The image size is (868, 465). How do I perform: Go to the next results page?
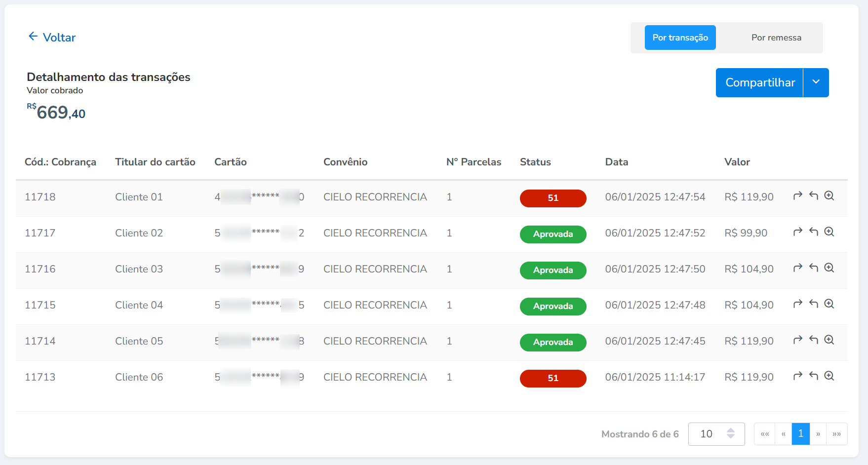click(818, 434)
